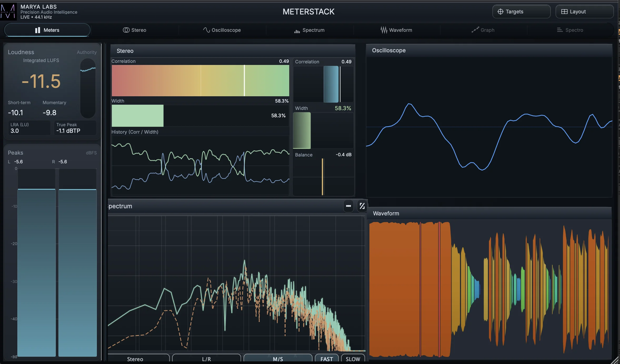Image resolution: width=620 pixels, height=364 pixels.
Task: Enable M/S spectrum mode
Action: (278, 359)
